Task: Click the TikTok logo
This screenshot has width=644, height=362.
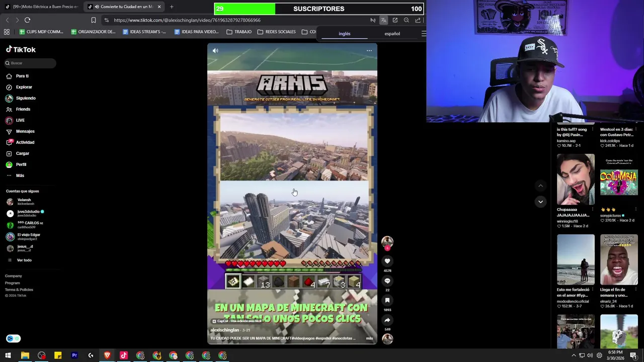Action: click(21, 50)
